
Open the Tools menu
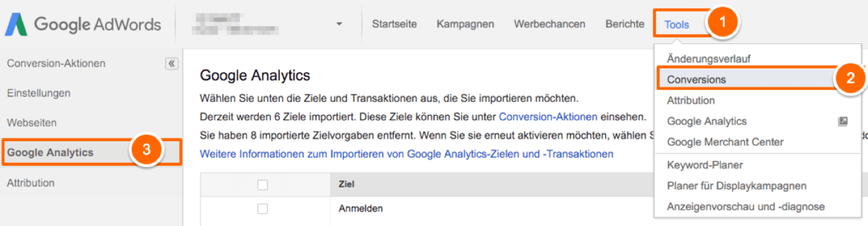(676, 24)
